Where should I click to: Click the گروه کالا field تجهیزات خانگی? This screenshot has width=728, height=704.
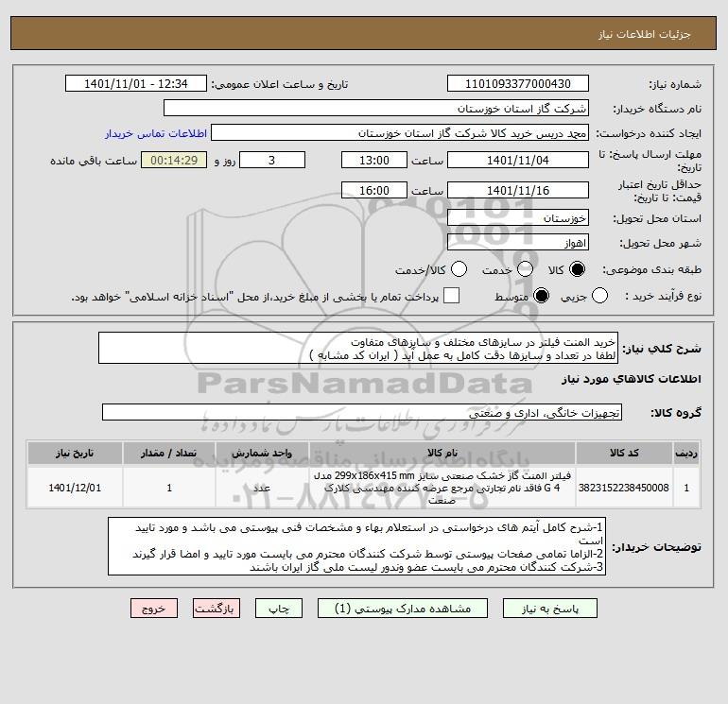[362, 412]
